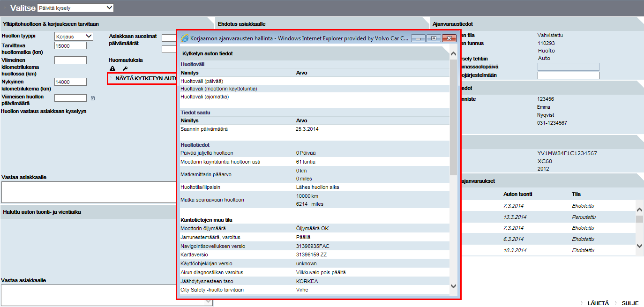Click the reservations list scroll down arrow

(x=640, y=245)
